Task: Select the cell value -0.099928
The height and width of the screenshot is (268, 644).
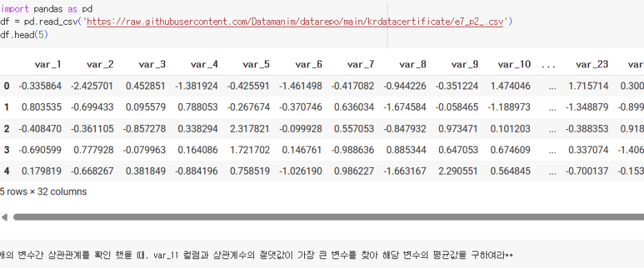Action: (x=301, y=129)
